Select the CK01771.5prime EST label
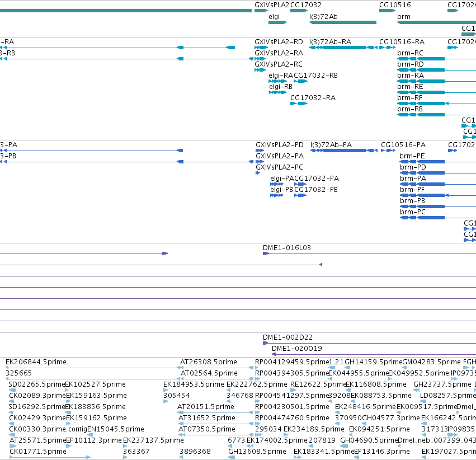476x460 pixels. coord(38,452)
